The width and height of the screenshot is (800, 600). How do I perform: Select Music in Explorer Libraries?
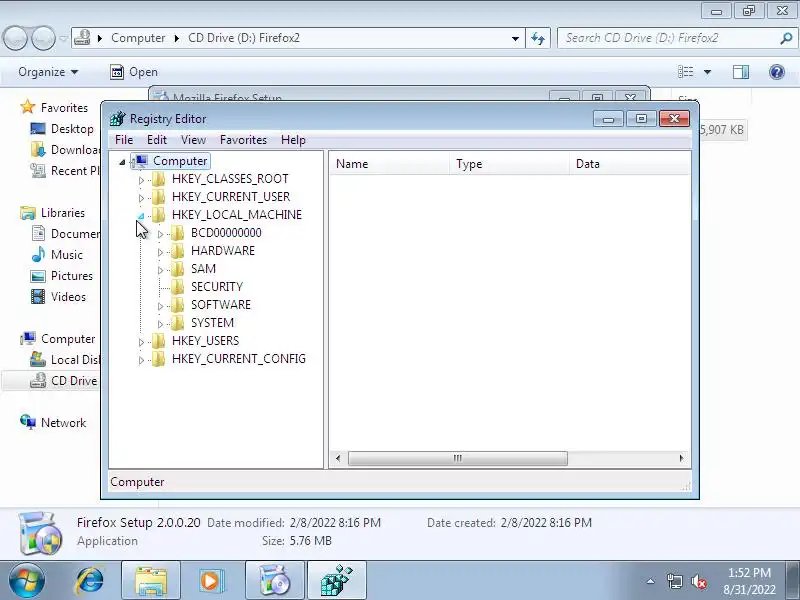(x=57, y=255)
